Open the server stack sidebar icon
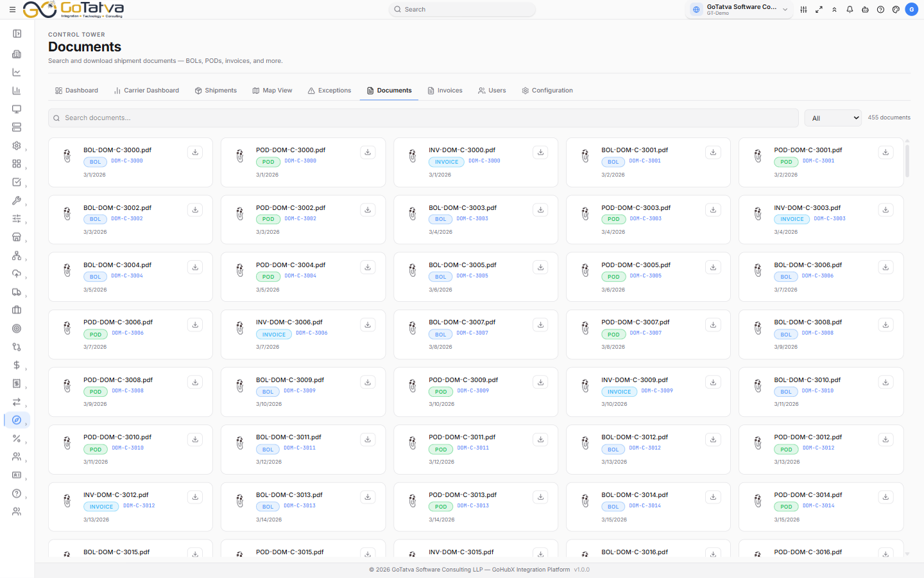This screenshot has width=924, height=578. pos(17,127)
